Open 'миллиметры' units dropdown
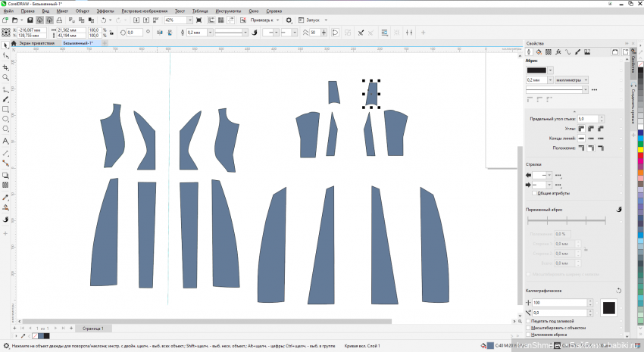The image size is (644, 352). [572, 80]
